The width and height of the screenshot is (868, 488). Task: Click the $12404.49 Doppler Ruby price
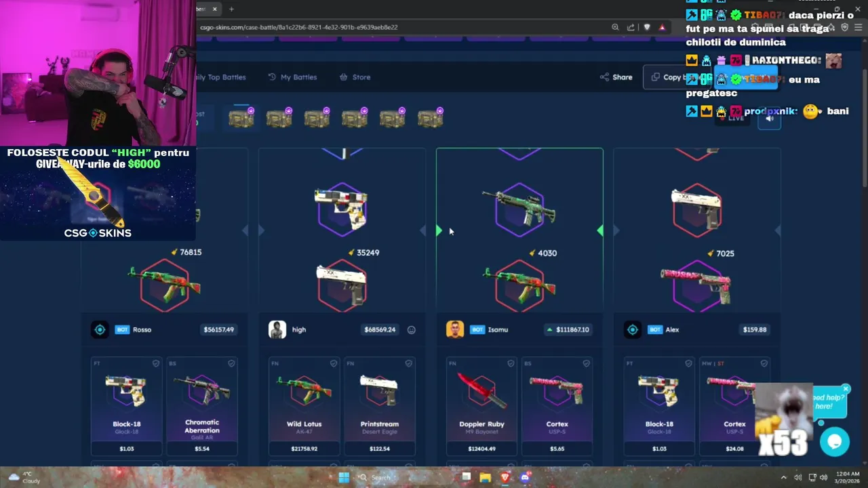point(481,449)
